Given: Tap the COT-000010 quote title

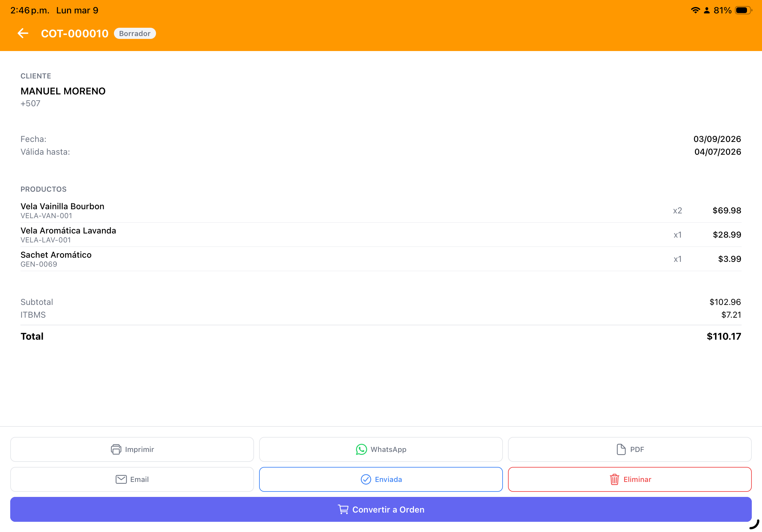Looking at the screenshot, I should point(75,33).
